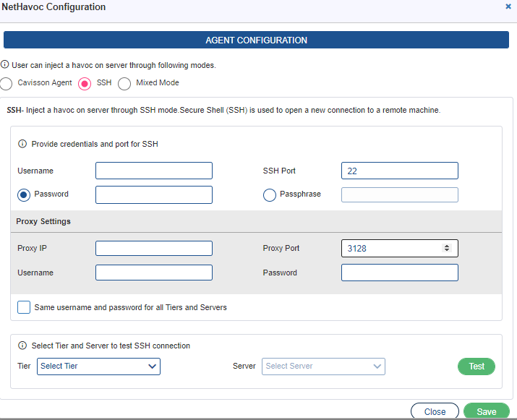517x420 pixels.
Task: Focus the proxy Username input field
Action: (x=154, y=273)
